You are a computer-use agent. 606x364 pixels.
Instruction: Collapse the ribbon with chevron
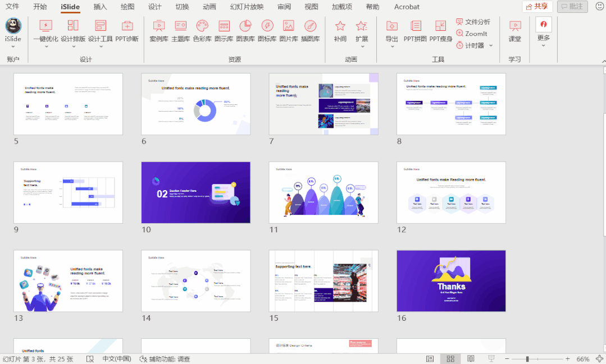(603, 61)
